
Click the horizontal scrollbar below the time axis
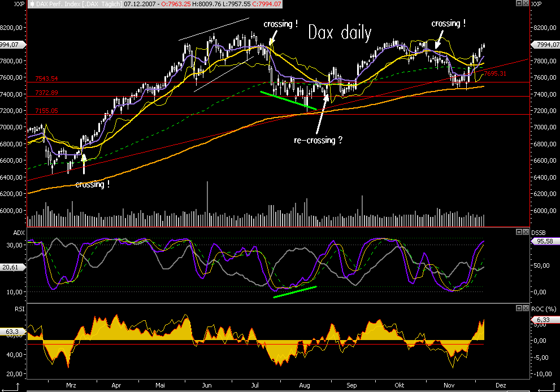(279, 391)
